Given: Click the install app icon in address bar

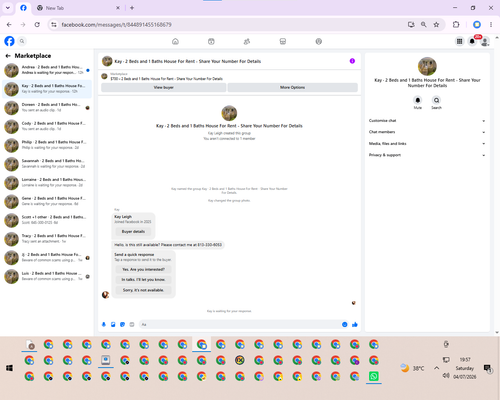Looking at the screenshot, I should 411,25.
